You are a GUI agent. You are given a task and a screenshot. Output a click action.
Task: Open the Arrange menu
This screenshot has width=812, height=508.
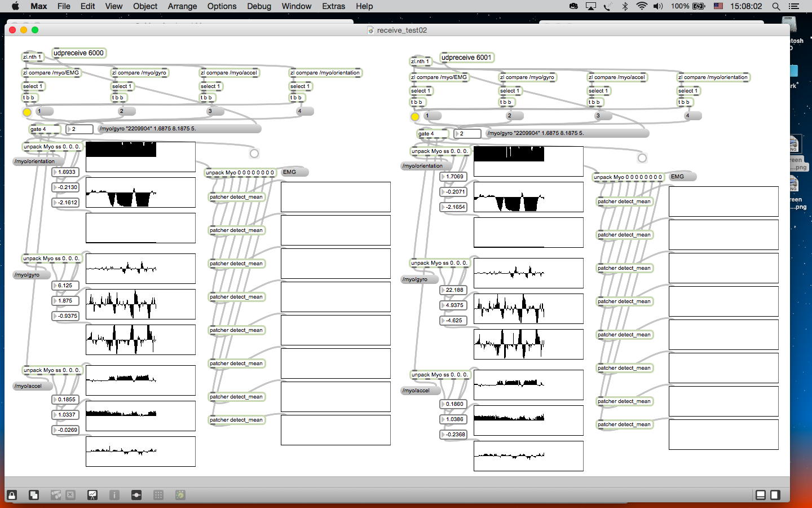point(182,6)
